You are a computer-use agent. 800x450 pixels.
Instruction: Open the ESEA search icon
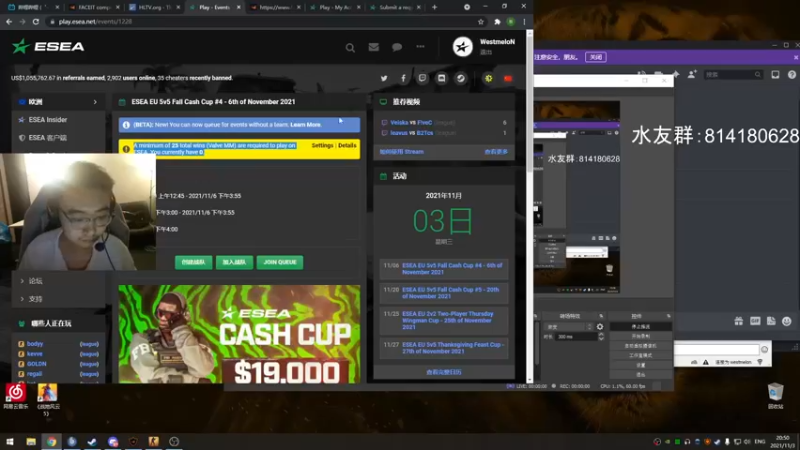[x=350, y=47]
